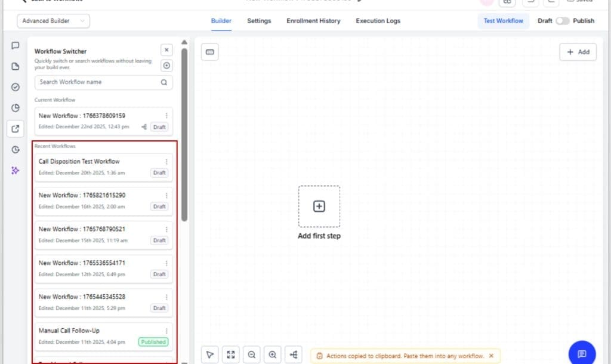Select the cursor tool in the canvas toolbar
Viewport: 611px width, 364px height.
(x=209, y=354)
